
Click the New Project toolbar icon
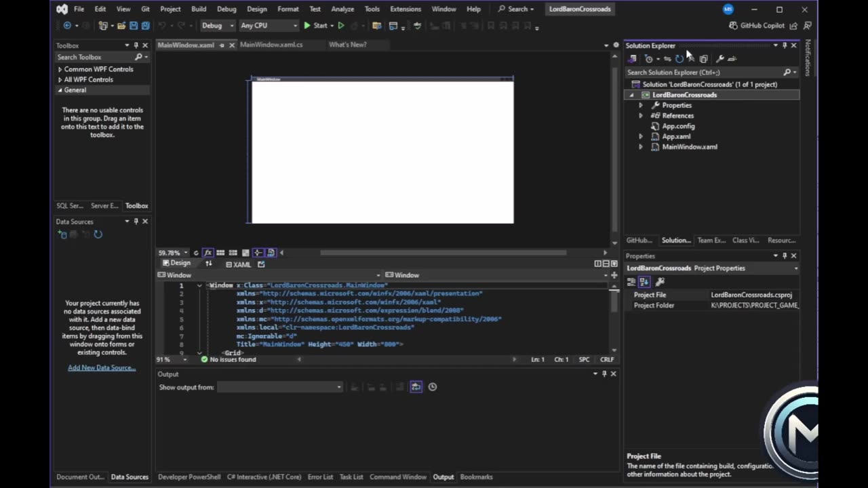point(103,26)
